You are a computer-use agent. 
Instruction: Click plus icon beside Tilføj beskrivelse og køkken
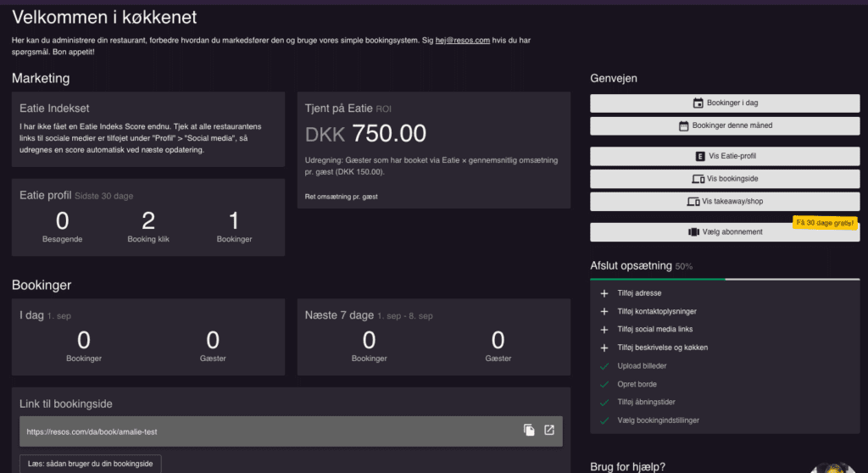(604, 348)
